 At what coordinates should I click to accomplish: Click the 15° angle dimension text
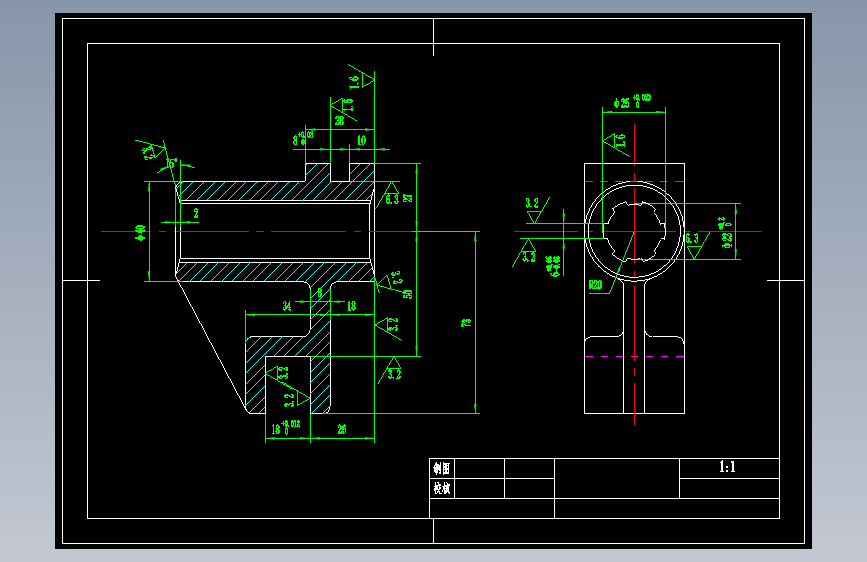[172, 164]
